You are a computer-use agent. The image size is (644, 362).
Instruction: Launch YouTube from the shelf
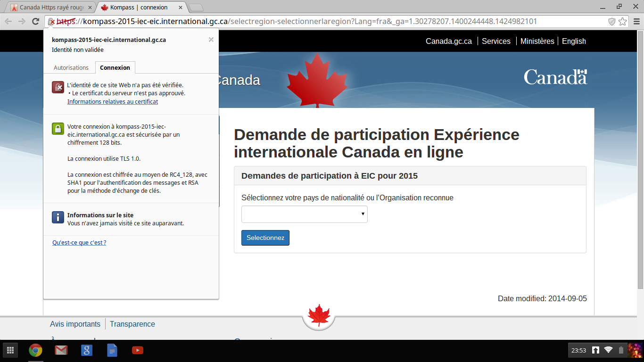(x=138, y=350)
